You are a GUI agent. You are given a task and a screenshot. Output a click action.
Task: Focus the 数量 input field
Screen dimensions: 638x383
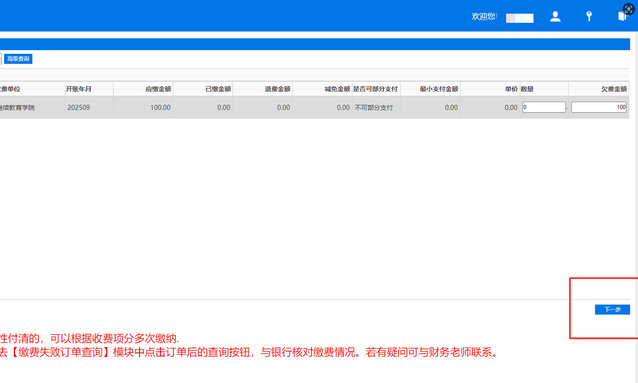(x=544, y=107)
